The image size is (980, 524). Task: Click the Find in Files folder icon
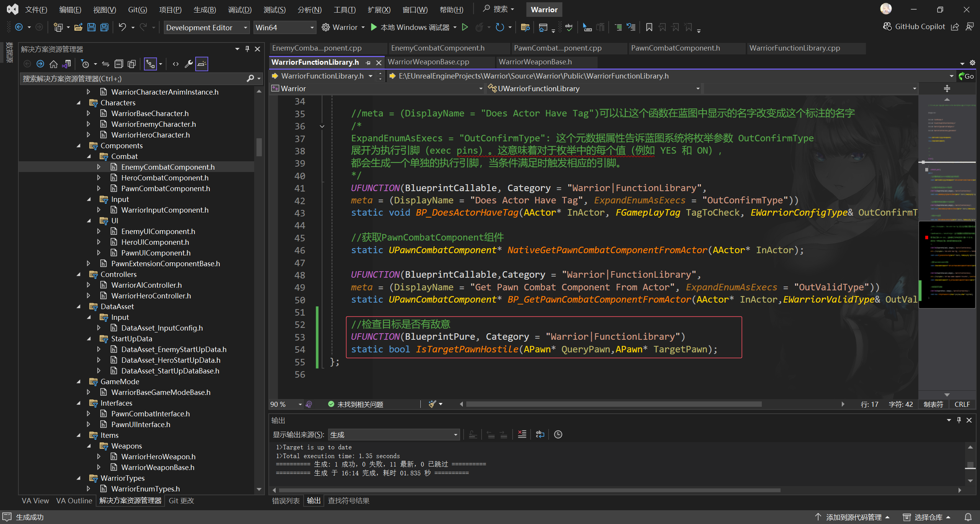point(525,27)
